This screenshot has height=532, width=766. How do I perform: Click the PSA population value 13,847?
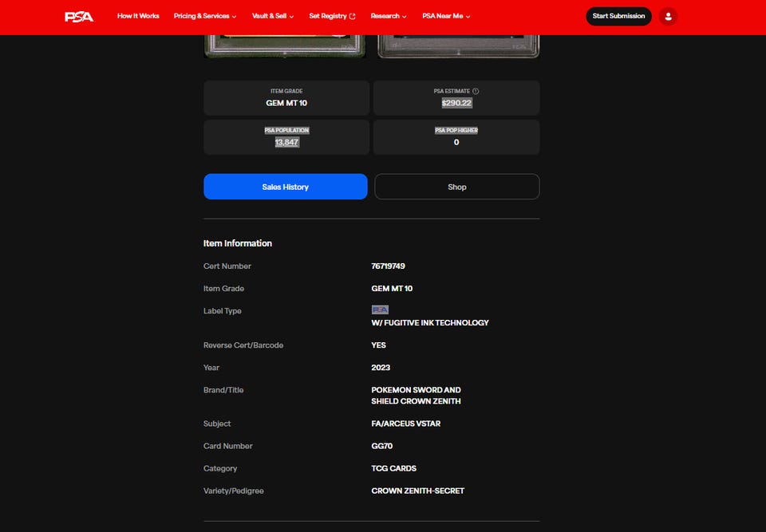click(286, 142)
